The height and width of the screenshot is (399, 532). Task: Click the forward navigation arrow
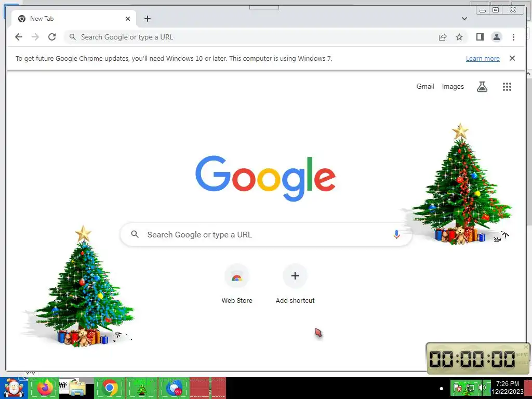(x=35, y=37)
